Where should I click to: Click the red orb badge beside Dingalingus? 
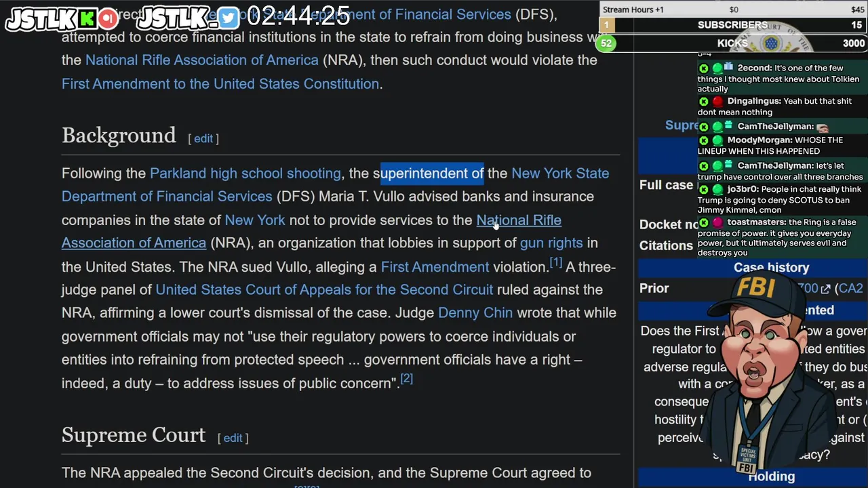point(717,102)
